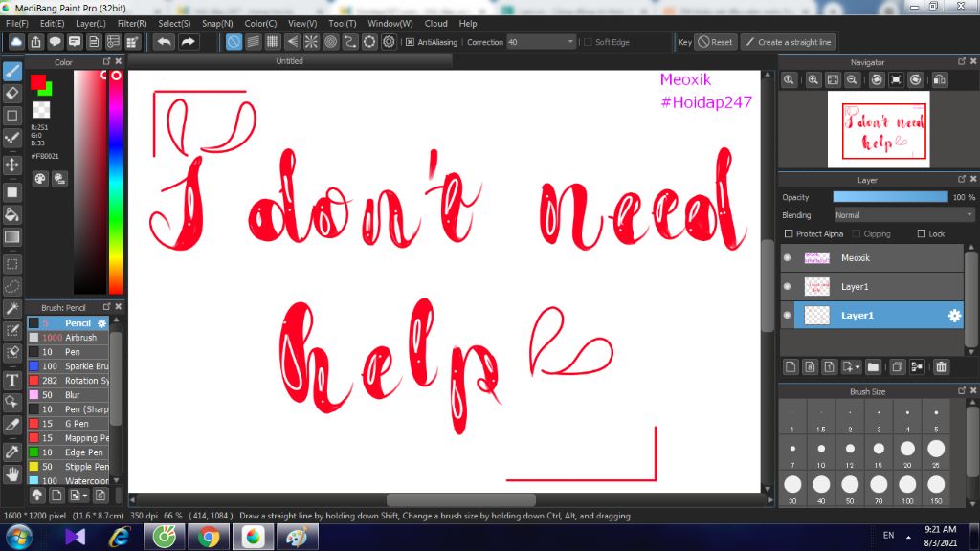Enable the crisscross grid snap guide
This screenshot has height=551, width=980.
(273, 42)
